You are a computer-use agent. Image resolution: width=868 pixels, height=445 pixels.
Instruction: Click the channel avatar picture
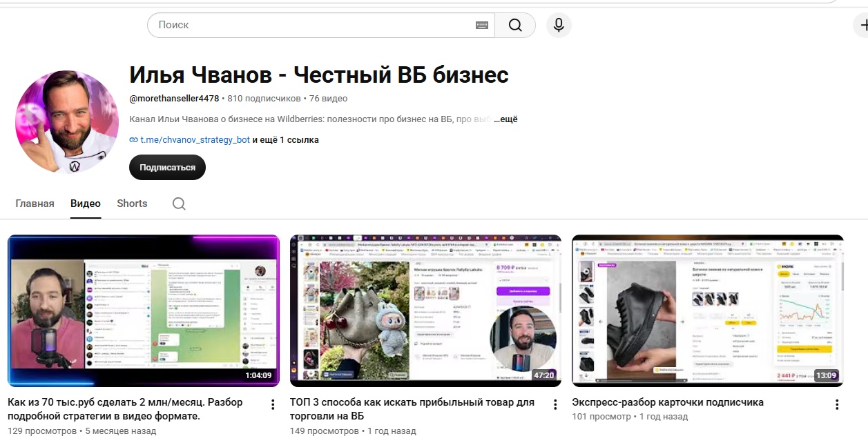point(67,121)
